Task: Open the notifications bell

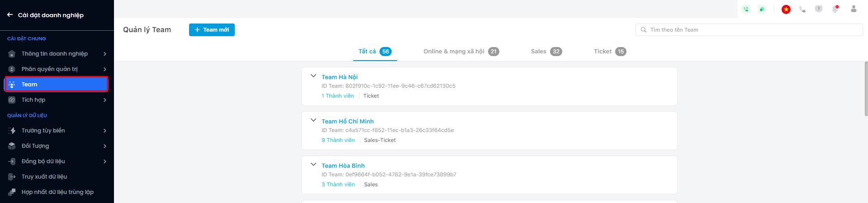Action: (835, 9)
